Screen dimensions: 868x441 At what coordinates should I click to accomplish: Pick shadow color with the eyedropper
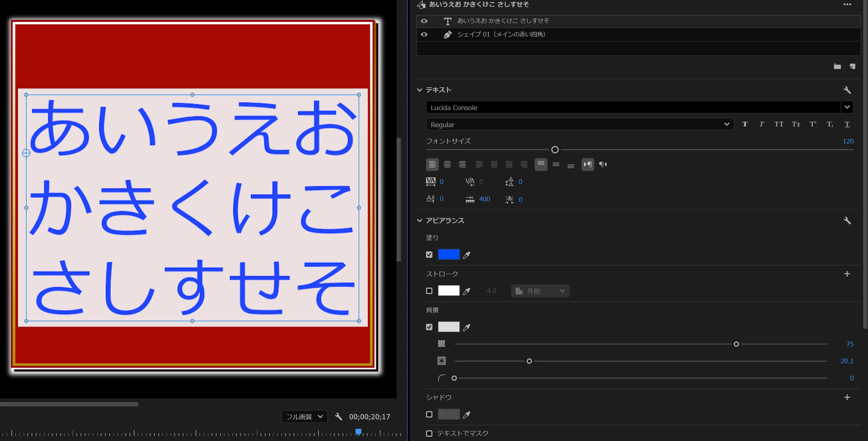[466, 415]
